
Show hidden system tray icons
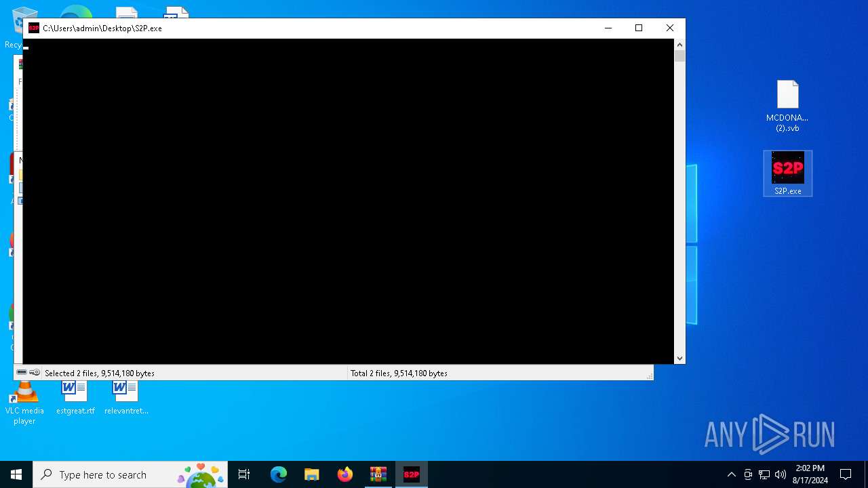coord(731,474)
